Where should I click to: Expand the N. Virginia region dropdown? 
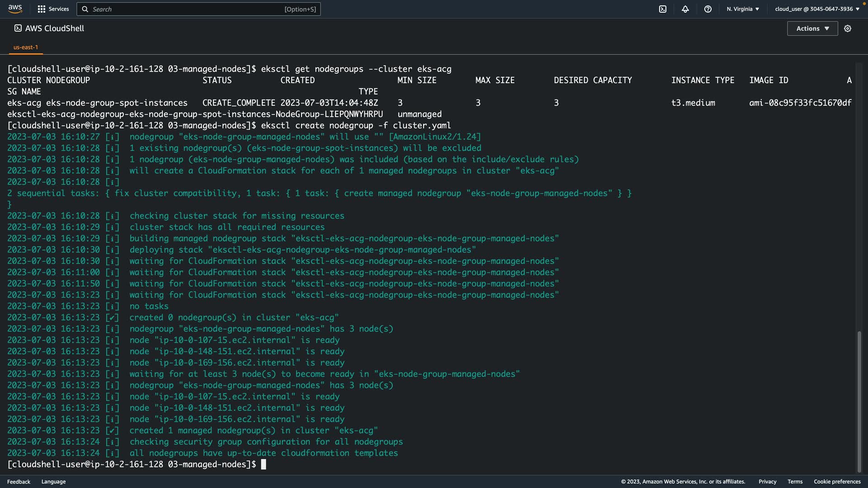(743, 9)
